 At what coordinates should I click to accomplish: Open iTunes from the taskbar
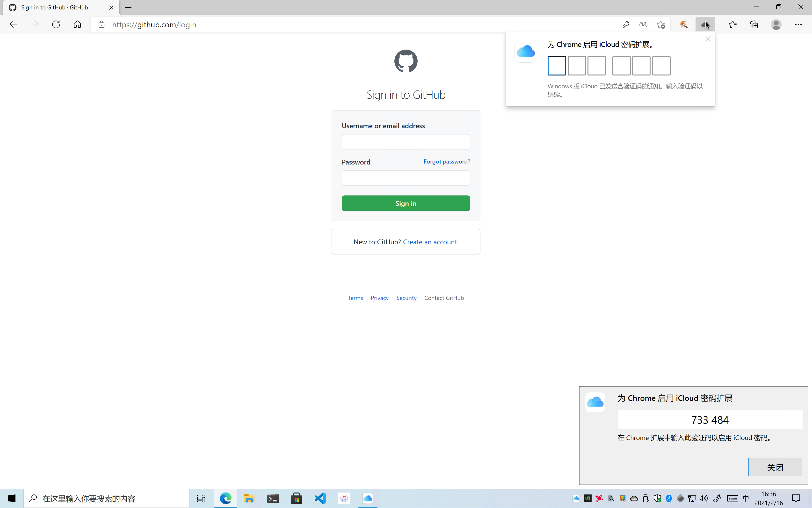click(344, 499)
